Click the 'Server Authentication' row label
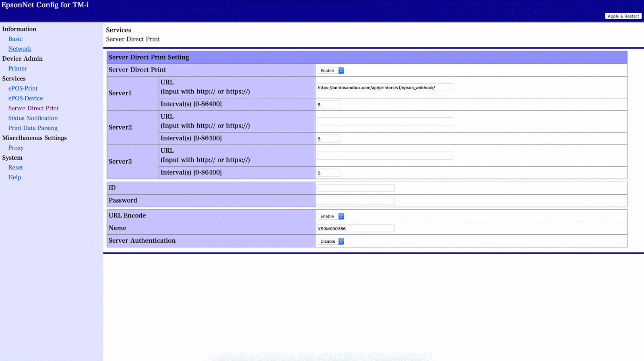This screenshot has height=361, width=644. pyautogui.click(x=142, y=240)
